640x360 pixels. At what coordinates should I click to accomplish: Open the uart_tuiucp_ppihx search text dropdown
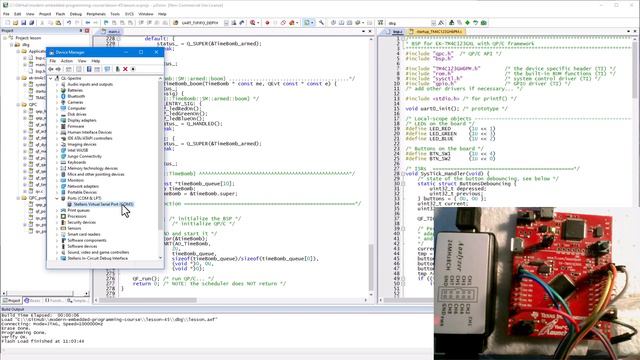tap(226, 23)
